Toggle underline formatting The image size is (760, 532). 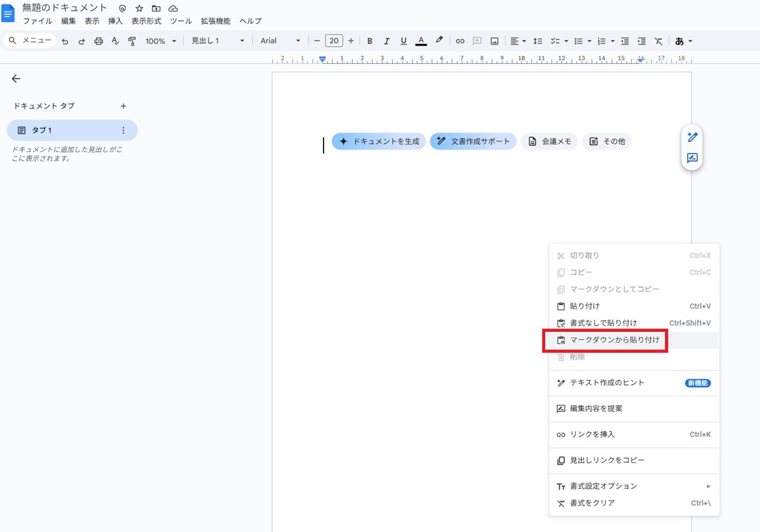click(x=403, y=41)
